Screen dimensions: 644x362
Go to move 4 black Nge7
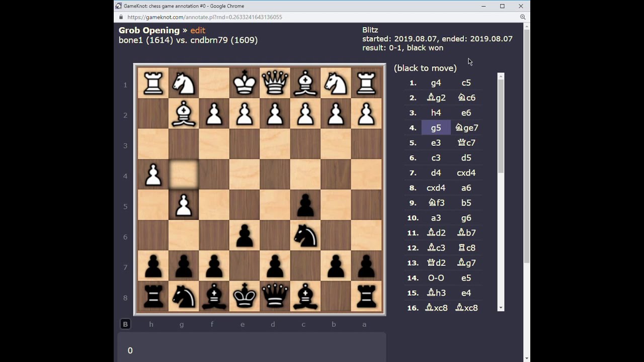466,128
